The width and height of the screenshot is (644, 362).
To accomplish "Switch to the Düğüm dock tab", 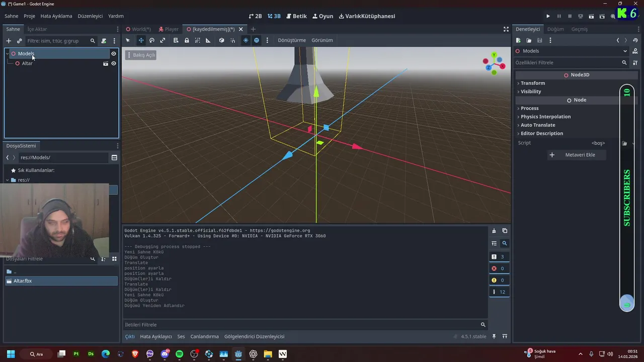I will pos(555,29).
